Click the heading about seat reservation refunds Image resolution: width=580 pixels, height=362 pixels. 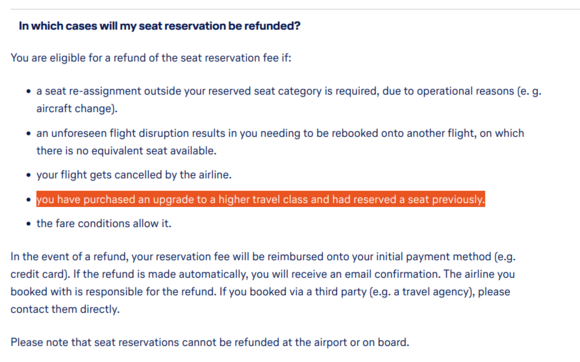pyautogui.click(x=159, y=26)
